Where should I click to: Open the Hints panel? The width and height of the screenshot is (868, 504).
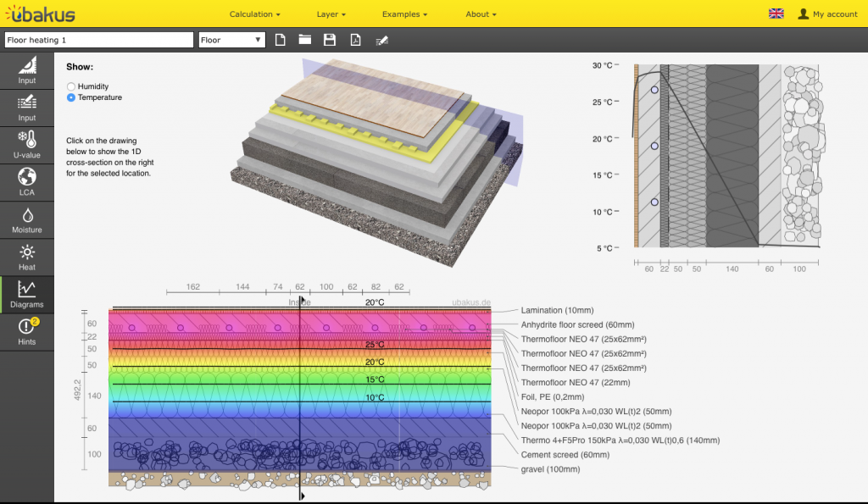[27, 330]
